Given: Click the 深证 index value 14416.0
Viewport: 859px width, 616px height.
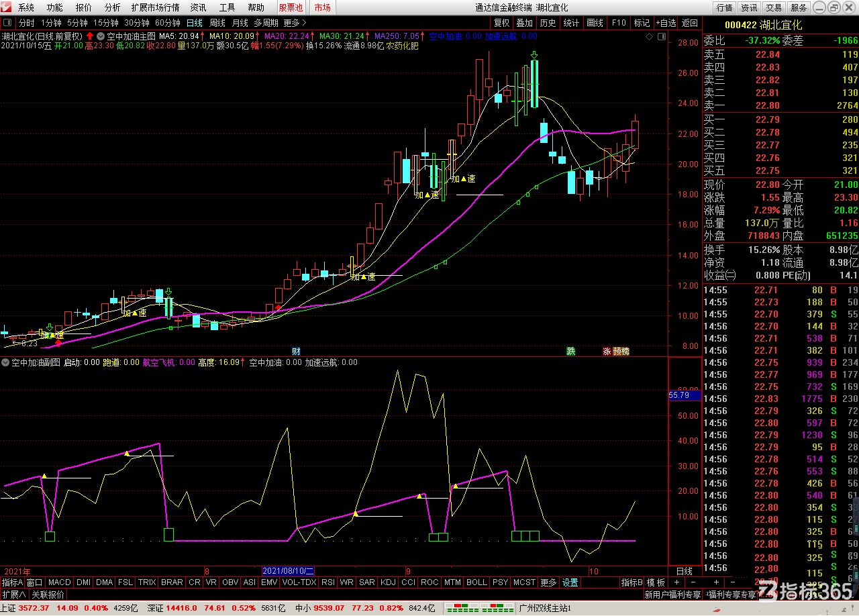Looking at the screenshot, I should [x=183, y=608].
